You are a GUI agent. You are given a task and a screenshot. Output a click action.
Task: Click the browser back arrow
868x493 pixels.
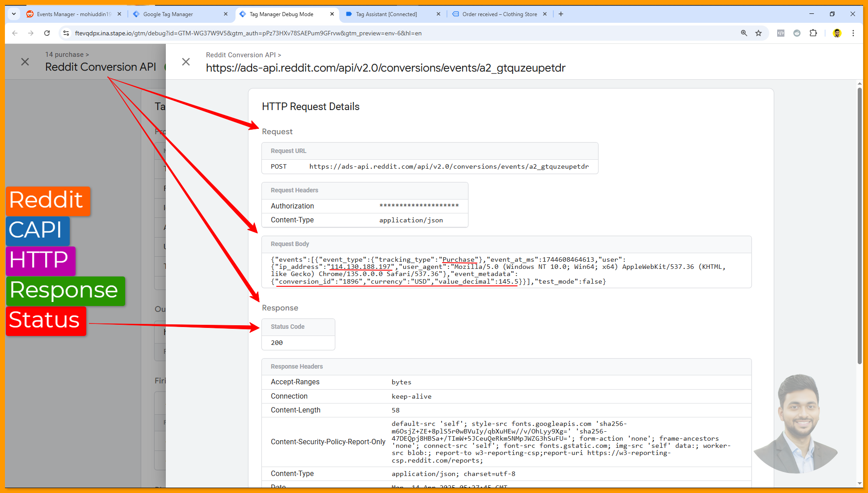[x=15, y=33]
